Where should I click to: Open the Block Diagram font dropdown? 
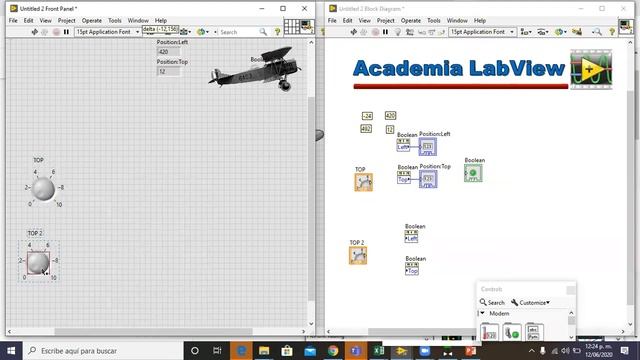click(x=482, y=32)
